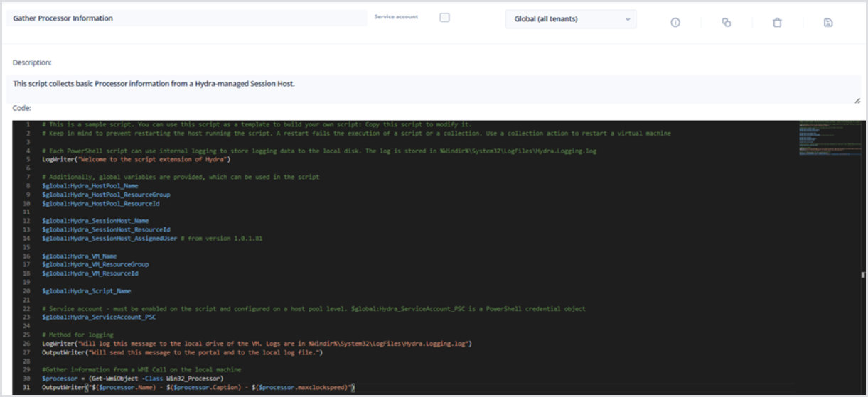Click the LogWriter welcome message on line 5

136,159
